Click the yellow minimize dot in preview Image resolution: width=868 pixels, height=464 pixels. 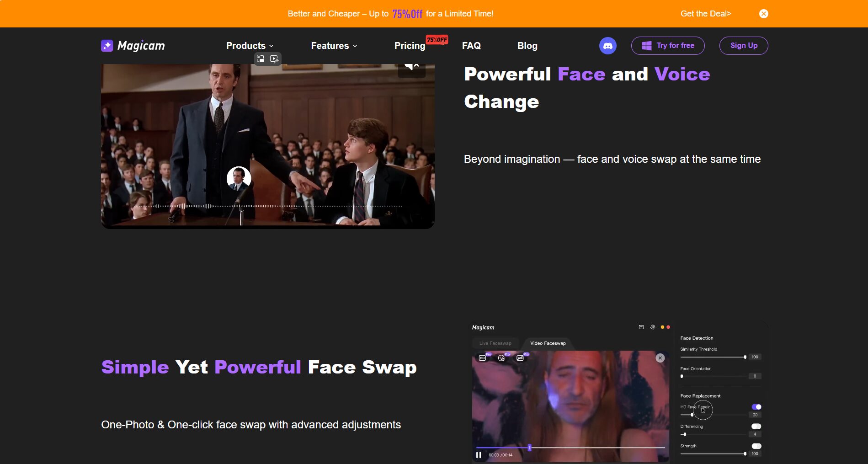point(662,327)
